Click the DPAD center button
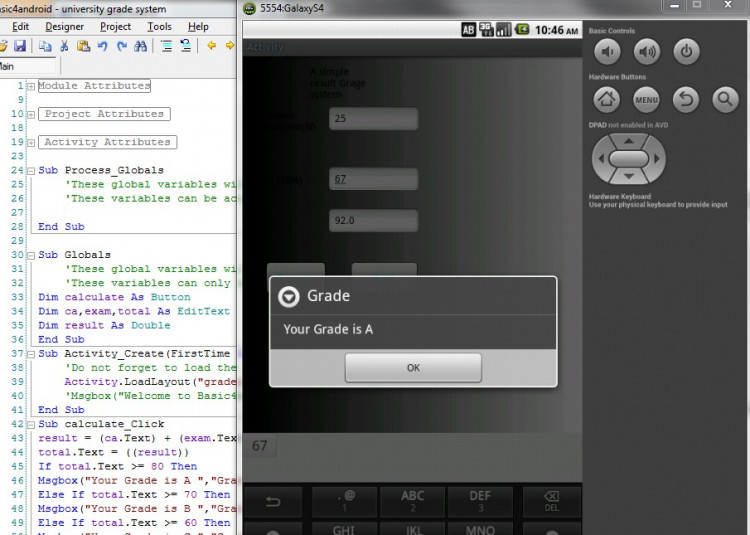 tap(629, 159)
